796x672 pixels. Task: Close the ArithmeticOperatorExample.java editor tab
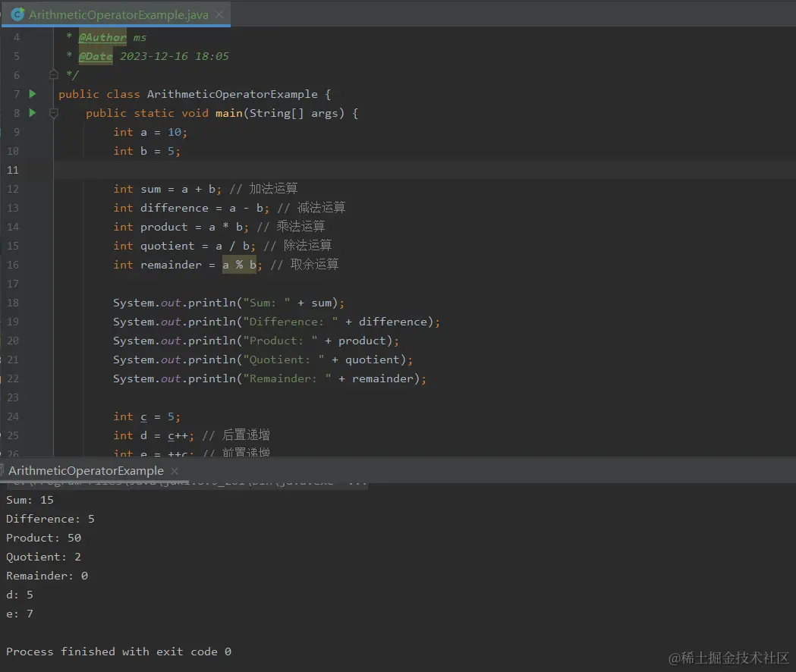pos(219,14)
